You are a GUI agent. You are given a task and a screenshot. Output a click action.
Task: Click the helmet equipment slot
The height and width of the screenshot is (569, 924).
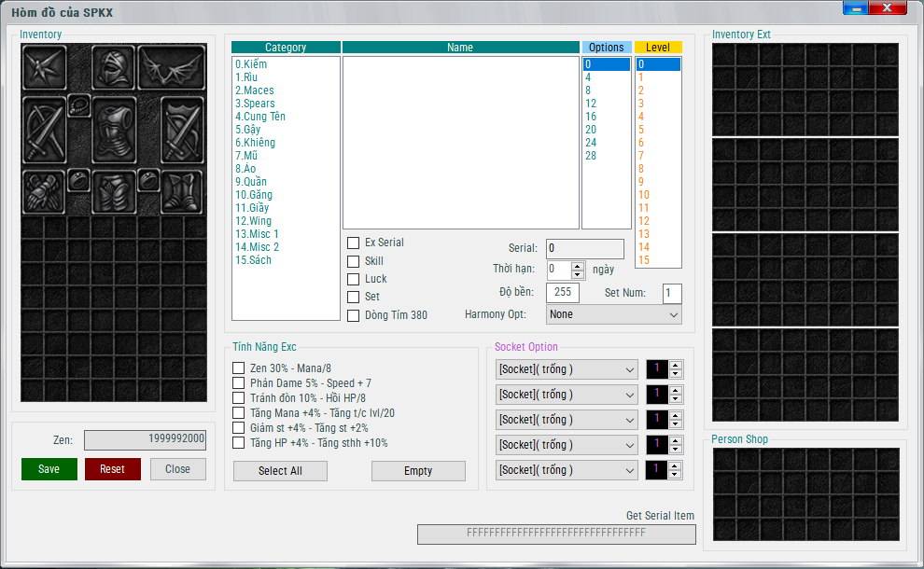coord(114,68)
